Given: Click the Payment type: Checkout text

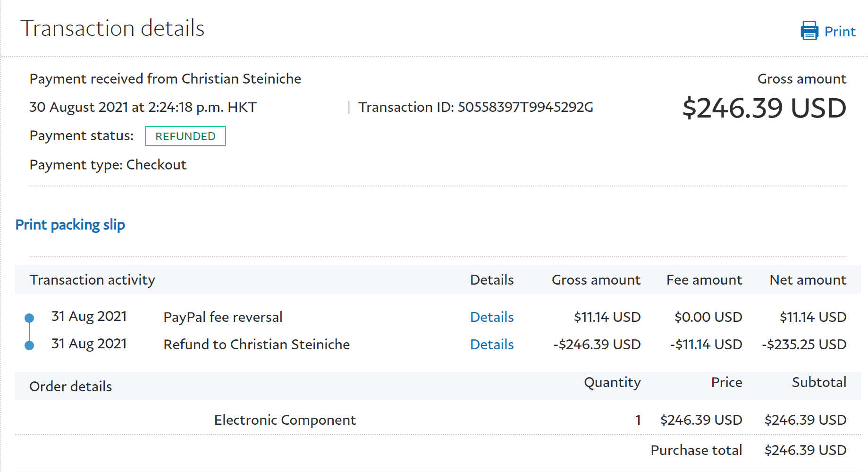Looking at the screenshot, I should pyautogui.click(x=108, y=165).
